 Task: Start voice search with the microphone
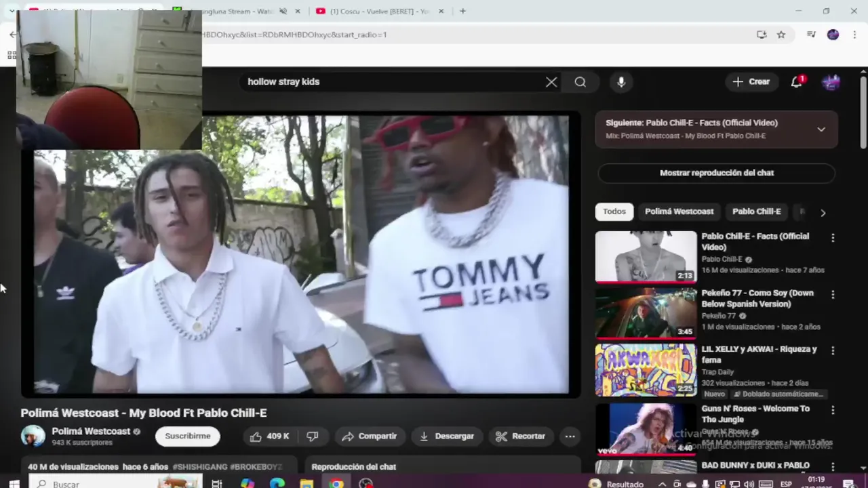coord(621,82)
